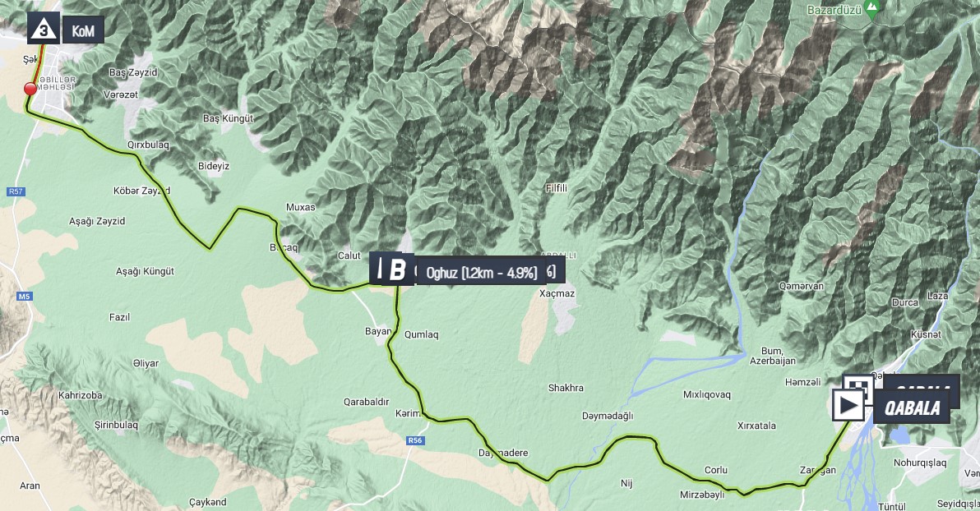Select the Xaçmaz town label
Image resolution: width=980 pixels, height=511 pixels.
pyautogui.click(x=557, y=293)
